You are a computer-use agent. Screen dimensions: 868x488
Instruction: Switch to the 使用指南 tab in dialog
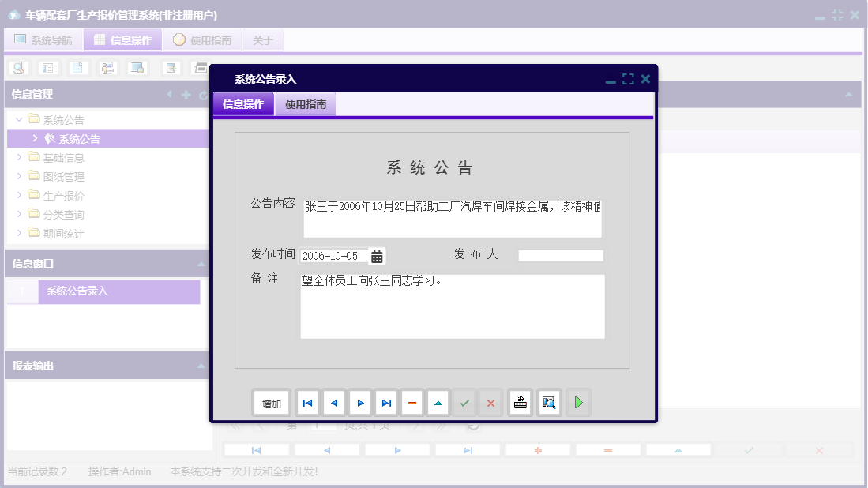click(305, 103)
